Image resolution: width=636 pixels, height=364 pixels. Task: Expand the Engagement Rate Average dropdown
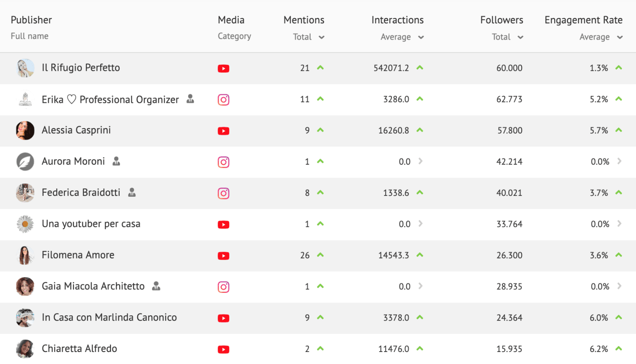[620, 37]
